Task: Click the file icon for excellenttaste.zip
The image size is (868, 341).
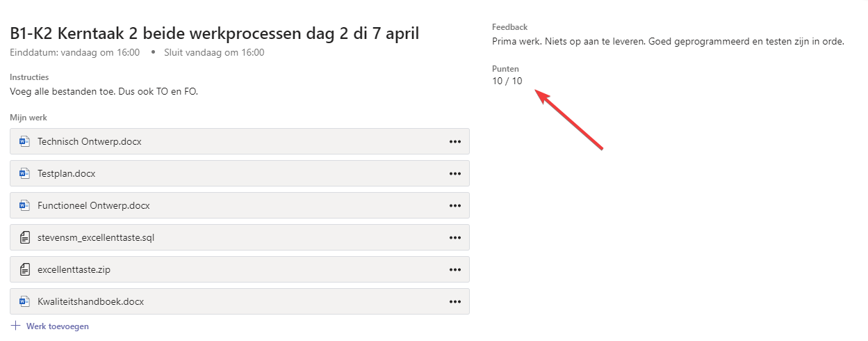Action: 24,269
